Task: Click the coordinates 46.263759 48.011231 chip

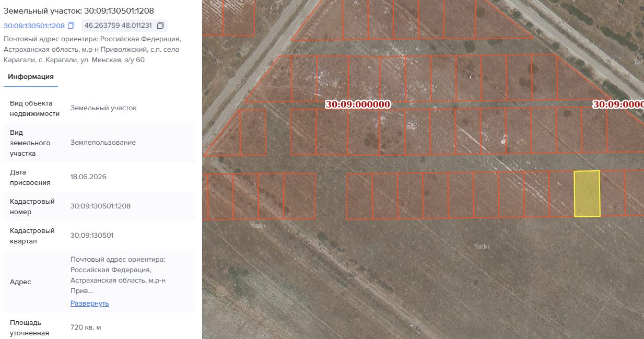Action: click(124, 26)
